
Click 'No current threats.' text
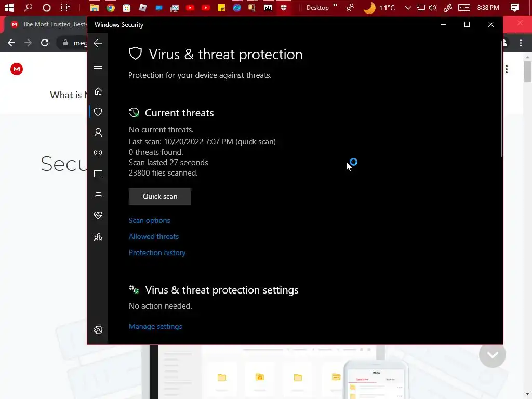[161, 130]
